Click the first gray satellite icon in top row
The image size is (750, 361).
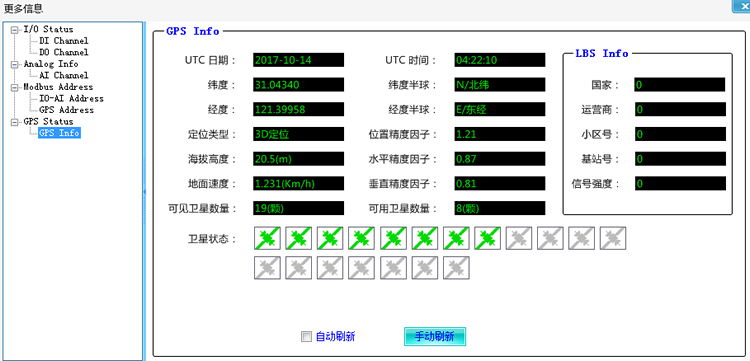(519, 238)
